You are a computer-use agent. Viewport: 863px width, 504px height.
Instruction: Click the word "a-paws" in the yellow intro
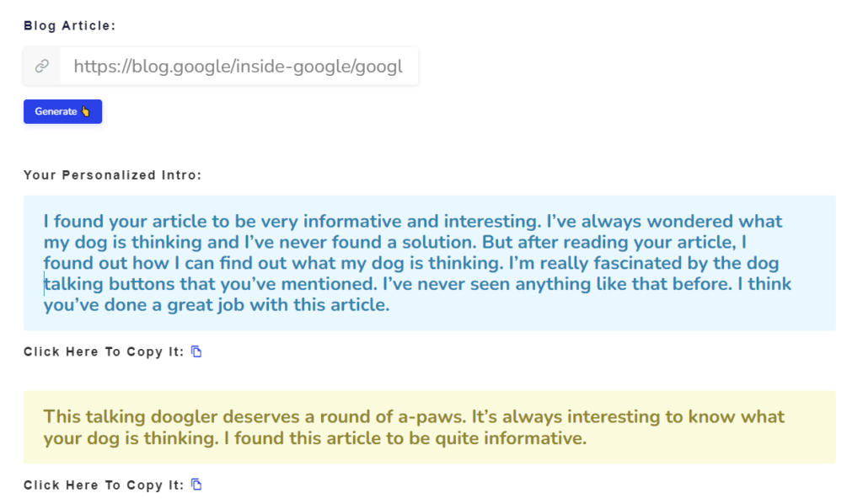click(432, 416)
